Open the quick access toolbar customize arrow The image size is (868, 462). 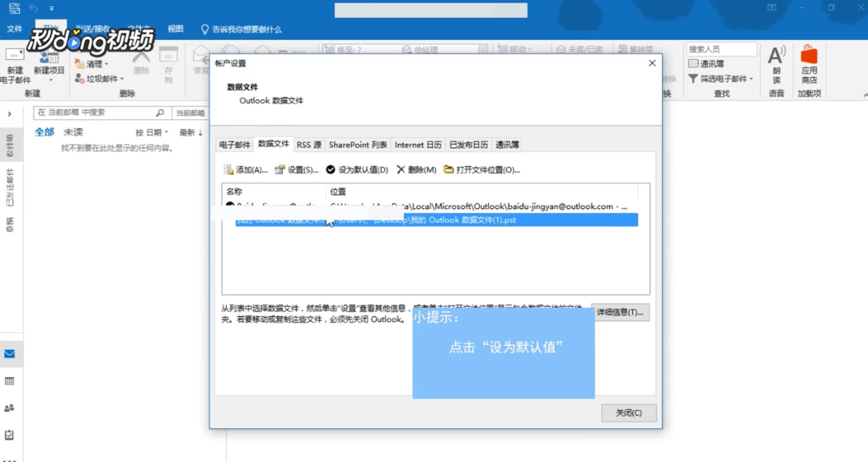pyautogui.click(x=51, y=8)
